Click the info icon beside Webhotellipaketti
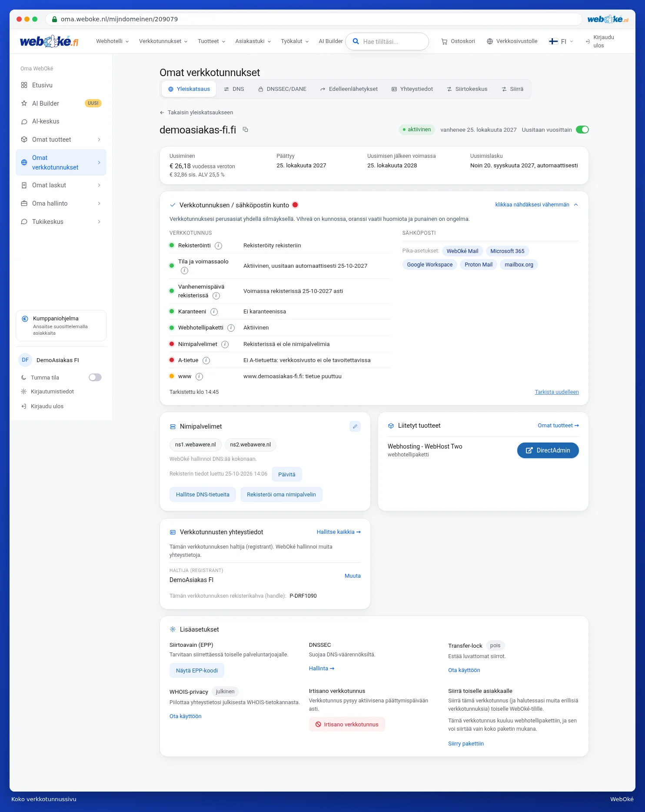 (231, 328)
